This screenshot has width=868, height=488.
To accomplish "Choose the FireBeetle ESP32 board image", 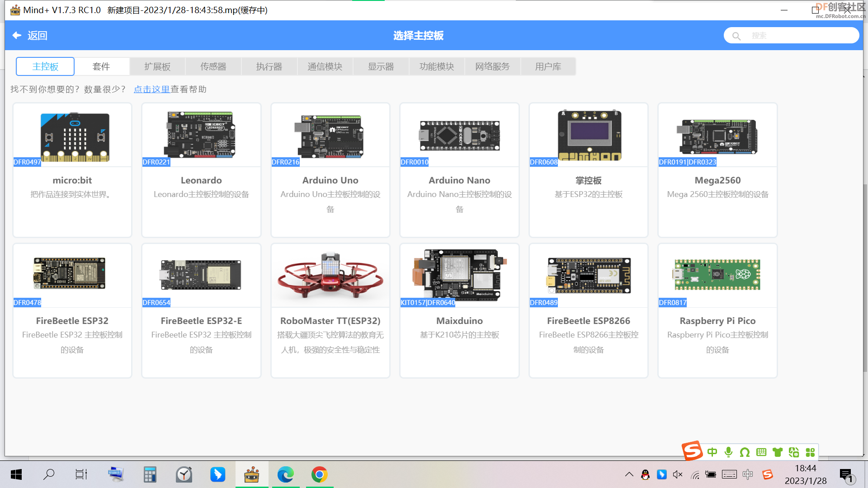I will [69, 273].
